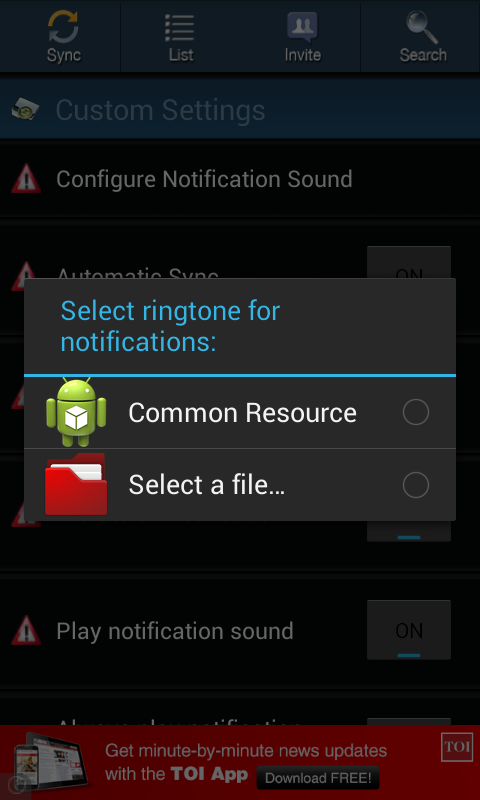
Task: Toggle the Automatic Sync ON switch
Action: pyautogui.click(x=409, y=263)
